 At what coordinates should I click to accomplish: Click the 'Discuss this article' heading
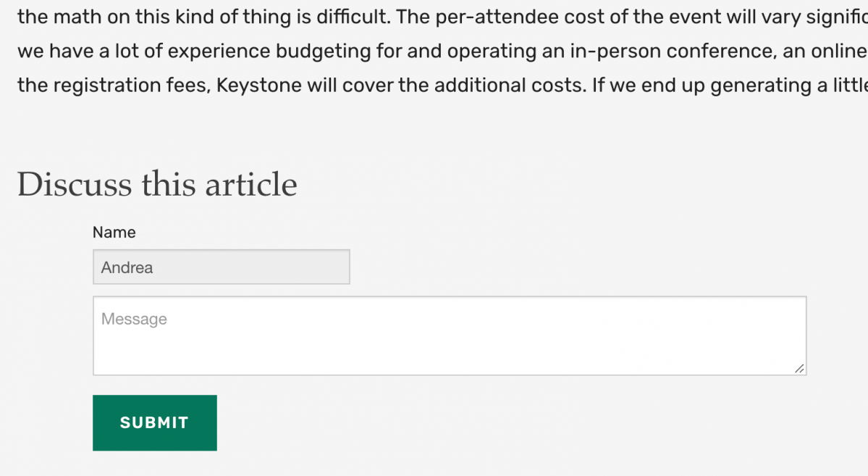point(156,184)
